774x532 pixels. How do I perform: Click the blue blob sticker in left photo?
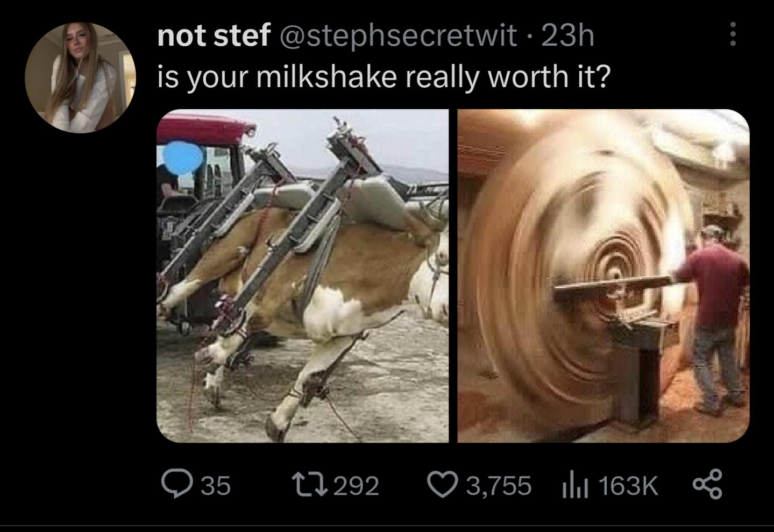(183, 155)
